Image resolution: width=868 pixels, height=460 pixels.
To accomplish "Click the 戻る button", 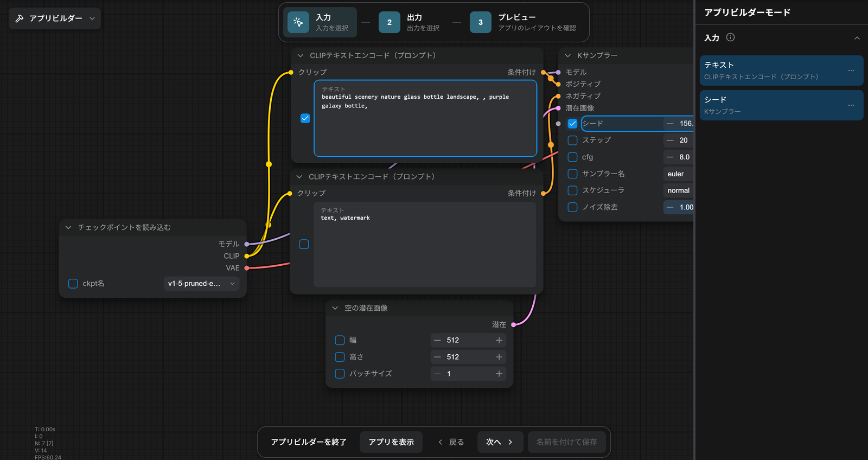I will (451, 442).
